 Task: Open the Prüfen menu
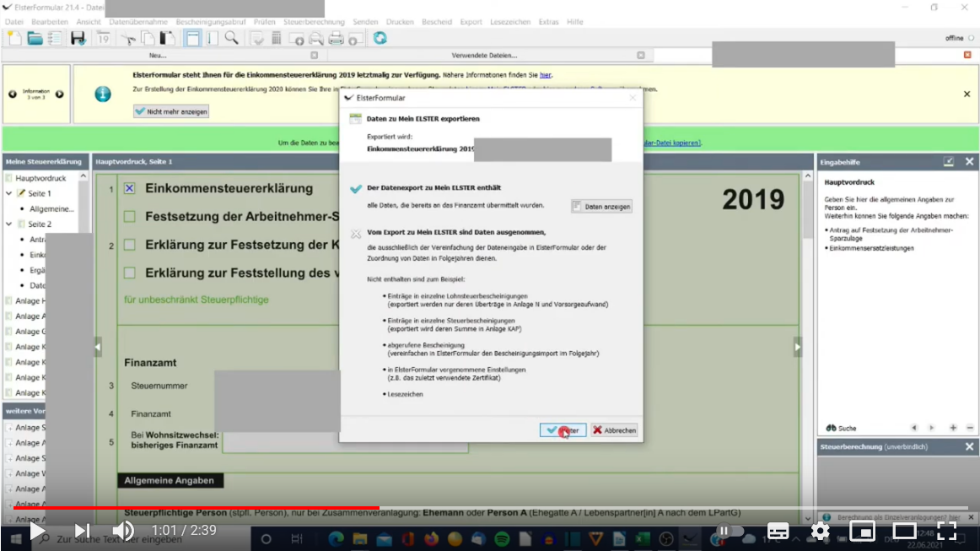click(264, 22)
